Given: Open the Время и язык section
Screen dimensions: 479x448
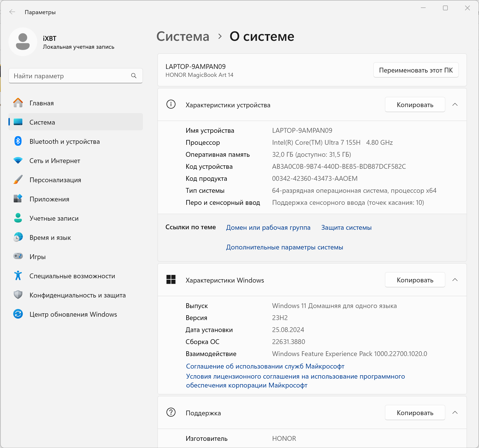Looking at the screenshot, I should 50,237.
